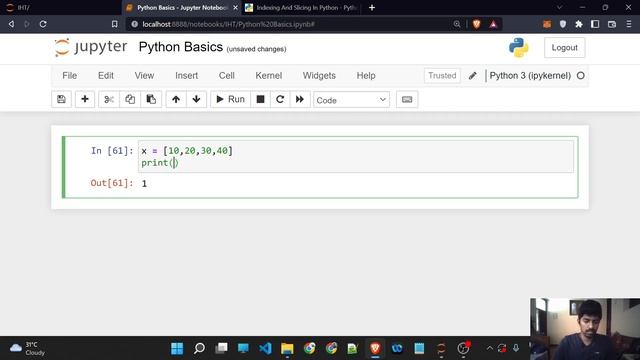
Task: Open the Insert menu
Action: (187, 76)
